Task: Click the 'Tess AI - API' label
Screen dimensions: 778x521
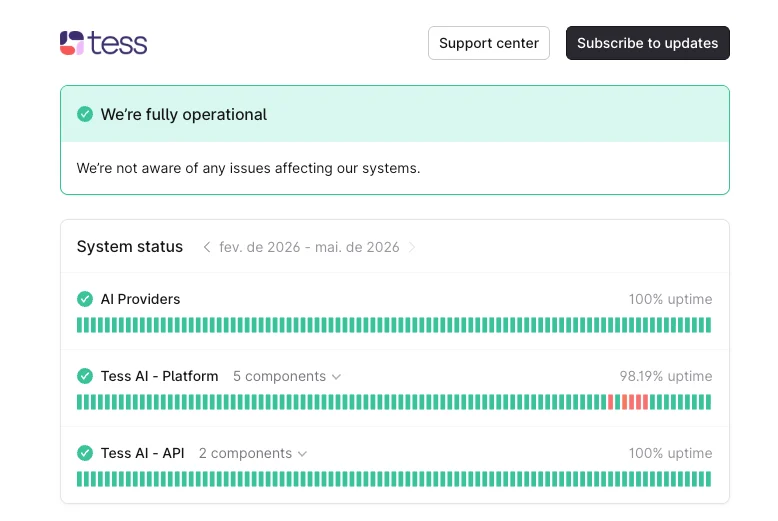Action: click(142, 453)
